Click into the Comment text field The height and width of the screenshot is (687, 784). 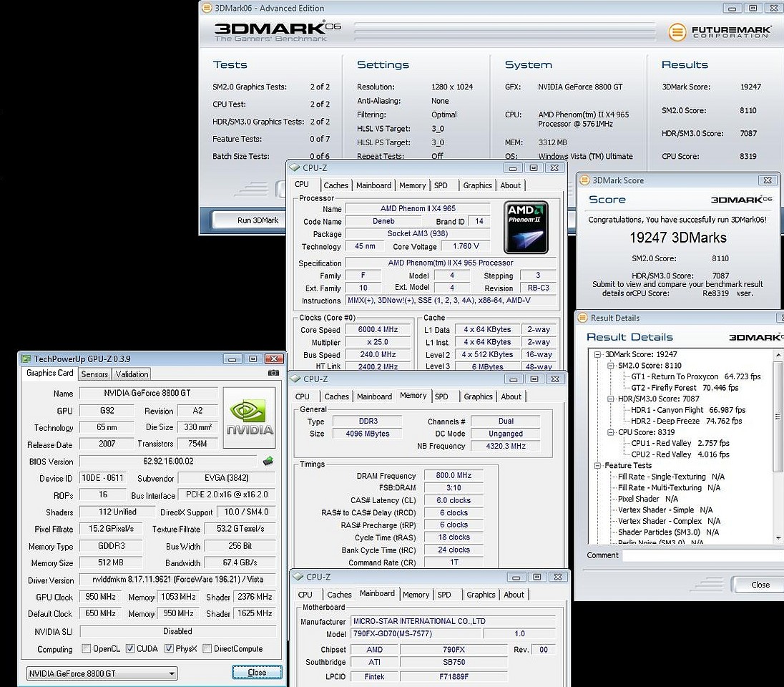click(703, 555)
